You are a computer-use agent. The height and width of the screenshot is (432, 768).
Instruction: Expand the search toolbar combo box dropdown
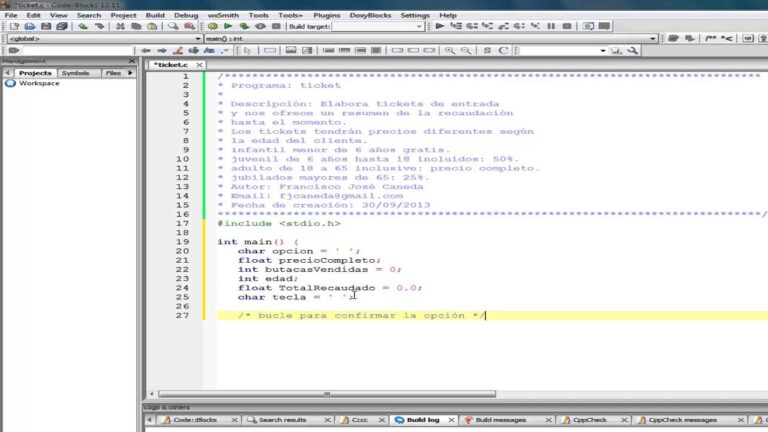602,50
